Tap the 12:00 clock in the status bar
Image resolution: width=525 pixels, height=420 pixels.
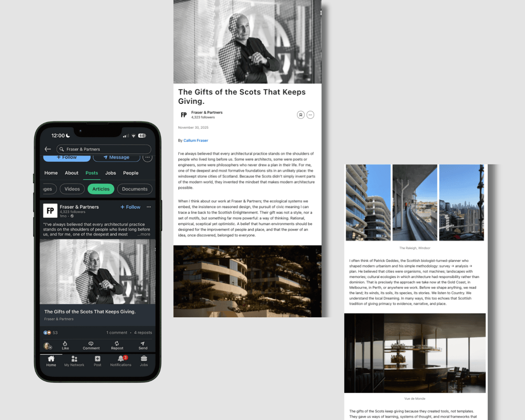pos(58,136)
